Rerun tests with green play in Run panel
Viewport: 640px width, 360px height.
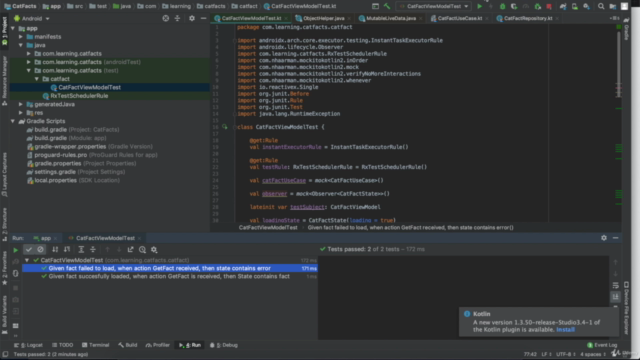click(16, 249)
